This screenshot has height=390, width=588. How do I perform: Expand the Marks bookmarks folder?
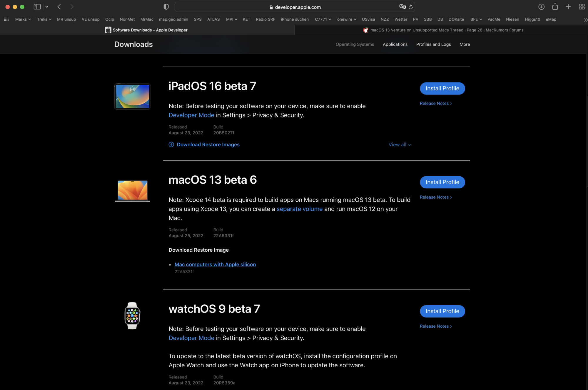pyautogui.click(x=23, y=19)
